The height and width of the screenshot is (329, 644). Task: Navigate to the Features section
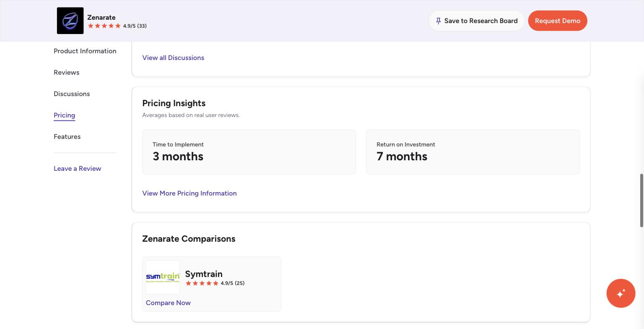point(67,136)
